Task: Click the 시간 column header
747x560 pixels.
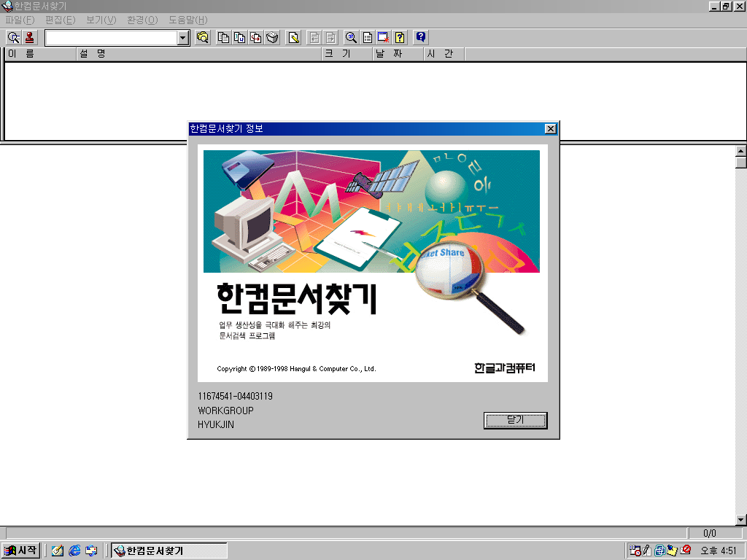Action: [x=444, y=54]
